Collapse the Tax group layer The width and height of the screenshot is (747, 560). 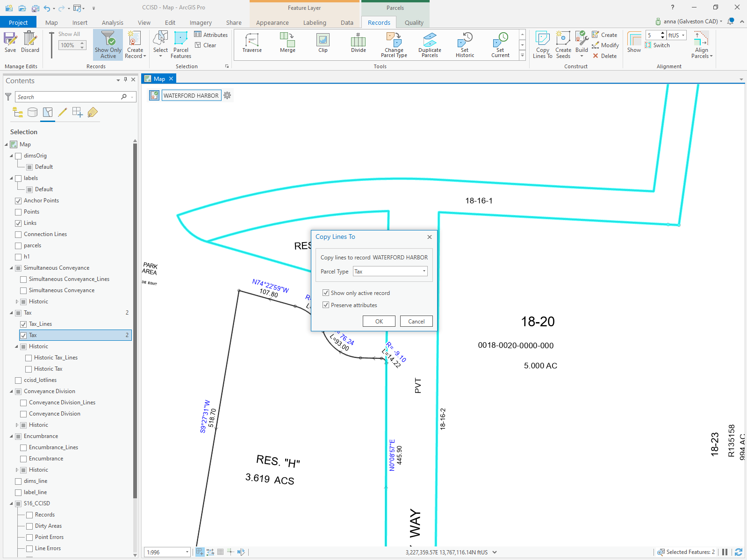coord(12,313)
